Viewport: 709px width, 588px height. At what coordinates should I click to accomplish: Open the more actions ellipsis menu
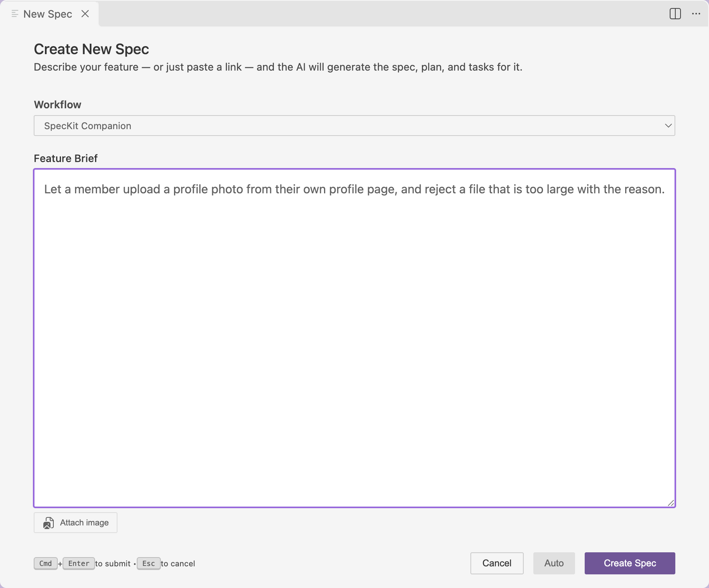click(696, 14)
